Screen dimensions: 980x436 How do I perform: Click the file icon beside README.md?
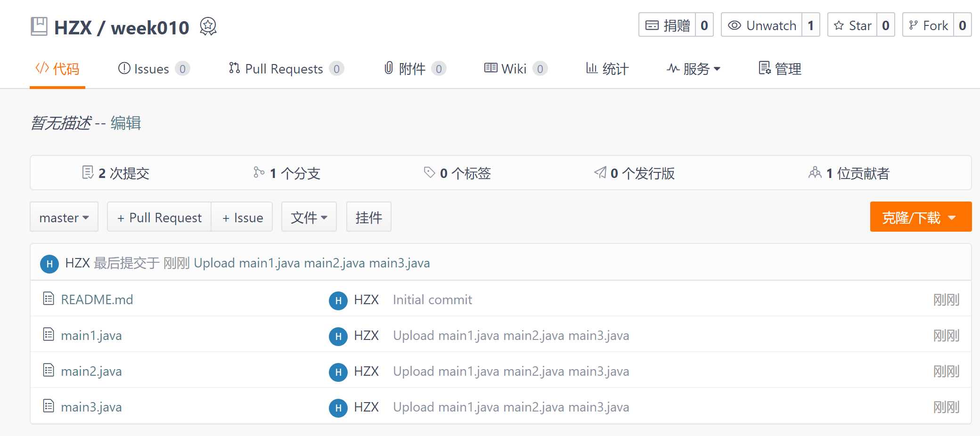(49, 299)
